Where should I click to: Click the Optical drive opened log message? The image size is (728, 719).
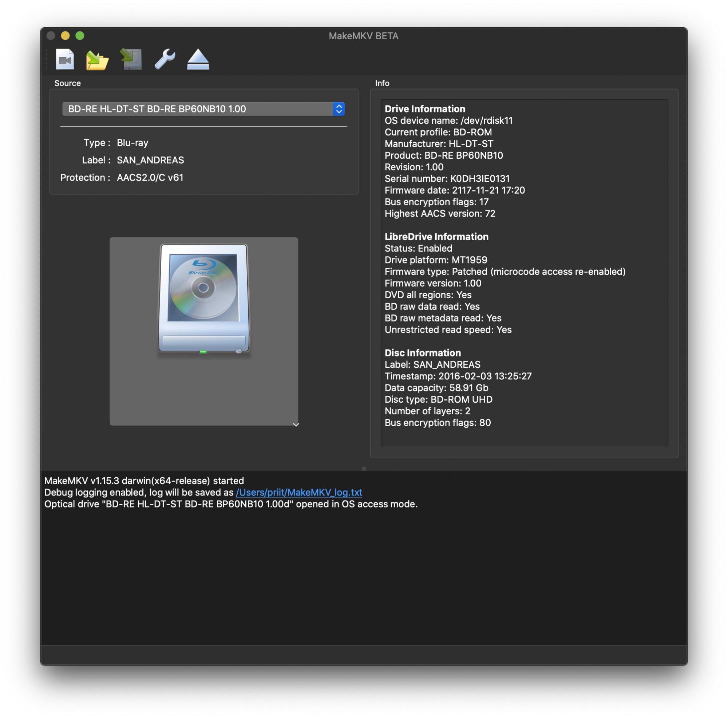(231, 504)
